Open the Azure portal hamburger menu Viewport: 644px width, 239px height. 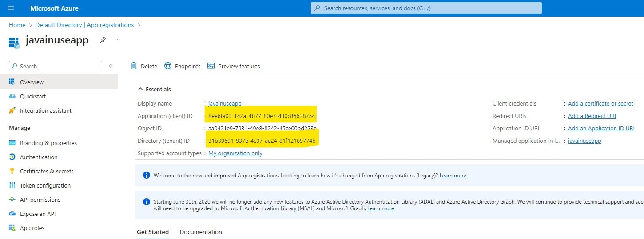(11, 8)
